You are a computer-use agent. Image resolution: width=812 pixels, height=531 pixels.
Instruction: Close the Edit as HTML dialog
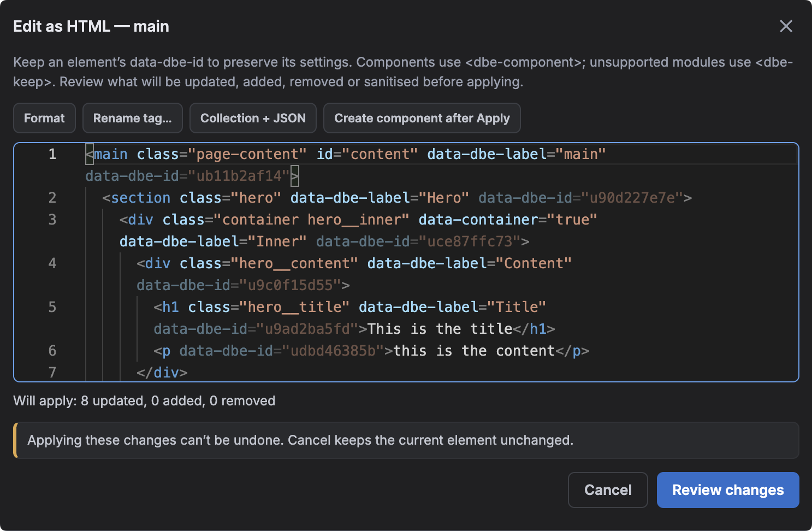pos(786,26)
